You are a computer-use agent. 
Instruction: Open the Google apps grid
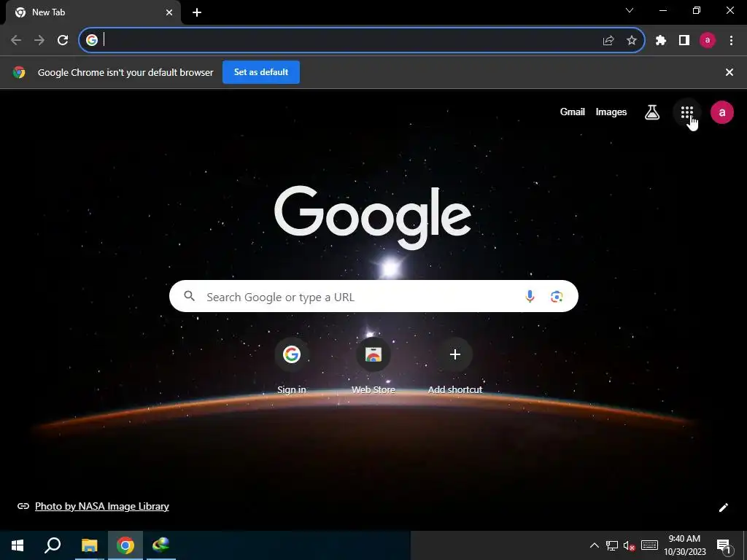pyautogui.click(x=686, y=112)
